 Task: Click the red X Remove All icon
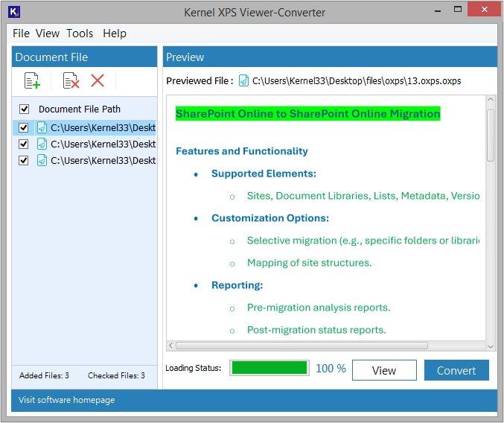[x=98, y=80]
